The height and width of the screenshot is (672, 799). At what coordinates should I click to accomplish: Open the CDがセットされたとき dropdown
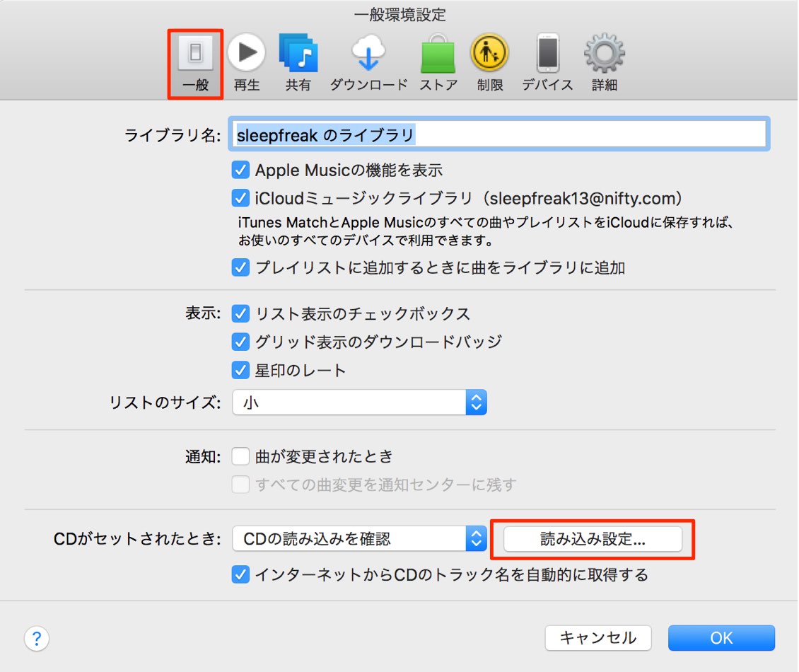(359, 538)
